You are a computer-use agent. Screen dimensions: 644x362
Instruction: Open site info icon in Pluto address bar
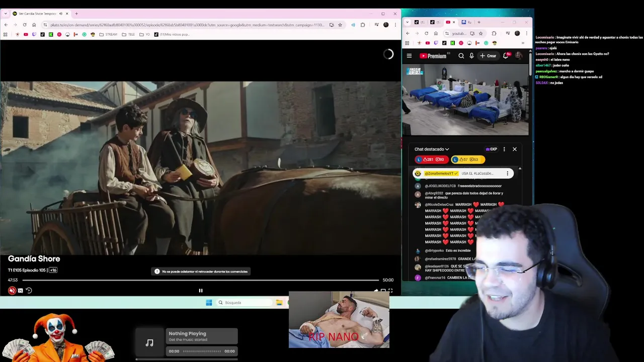pyautogui.click(x=45, y=25)
